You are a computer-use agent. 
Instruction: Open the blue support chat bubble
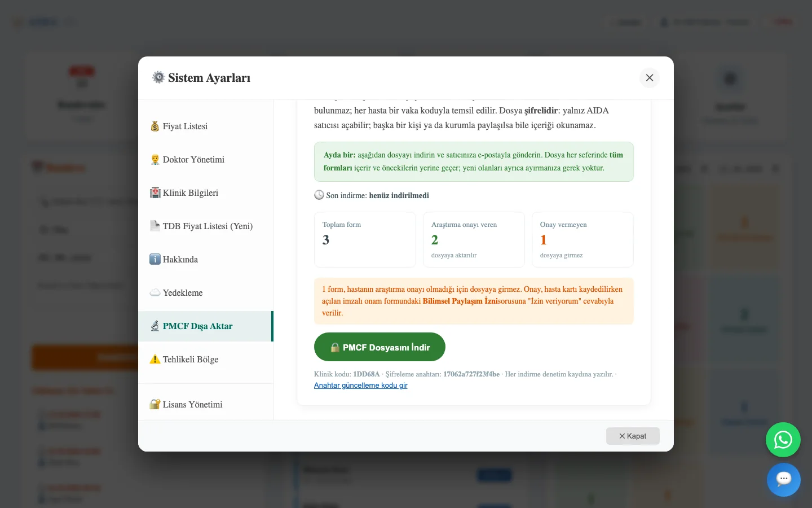coord(783,480)
